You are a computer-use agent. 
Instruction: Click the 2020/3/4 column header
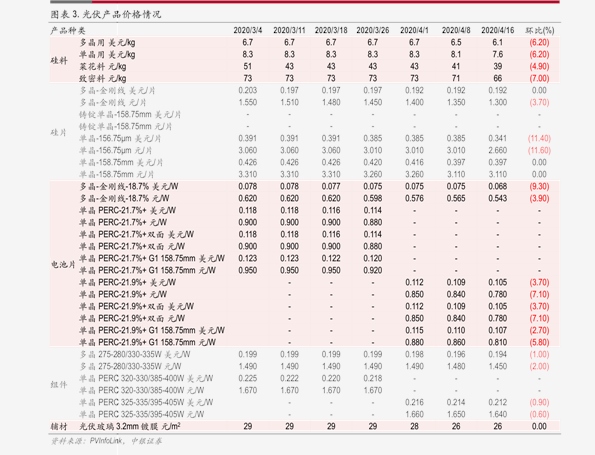tap(247, 30)
